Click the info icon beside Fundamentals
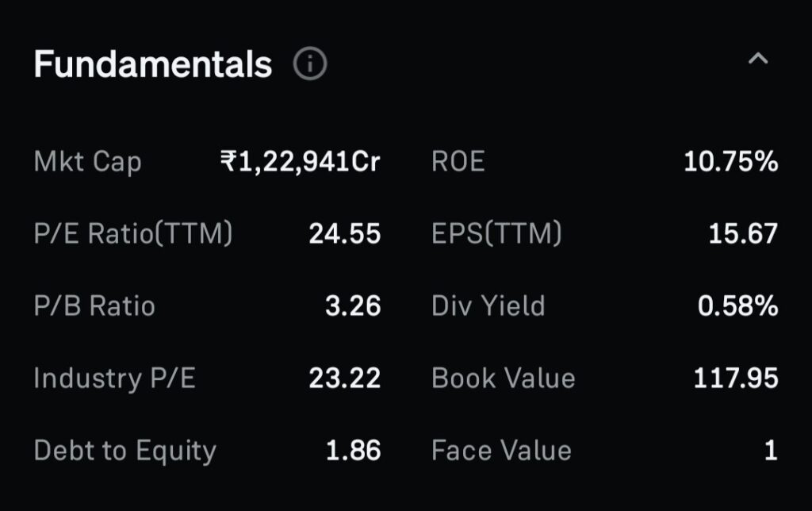The image size is (812, 511). pyautogui.click(x=309, y=64)
